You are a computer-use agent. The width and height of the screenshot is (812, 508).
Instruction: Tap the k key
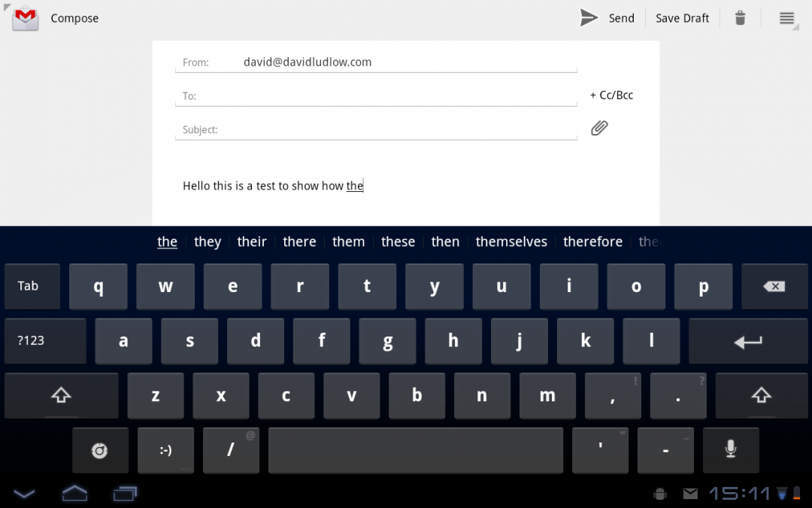585,341
